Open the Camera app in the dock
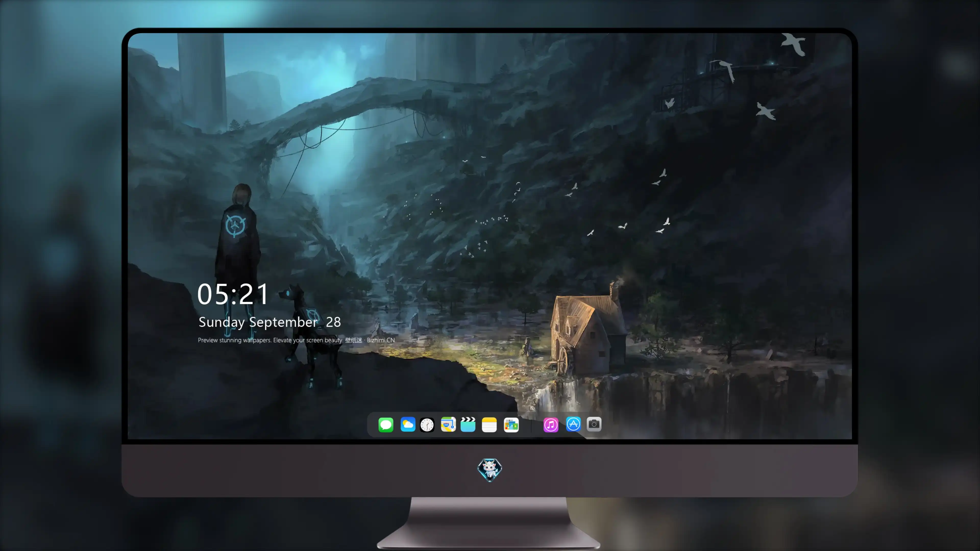Viewport: 980px width, 551px height. [594, 424]
